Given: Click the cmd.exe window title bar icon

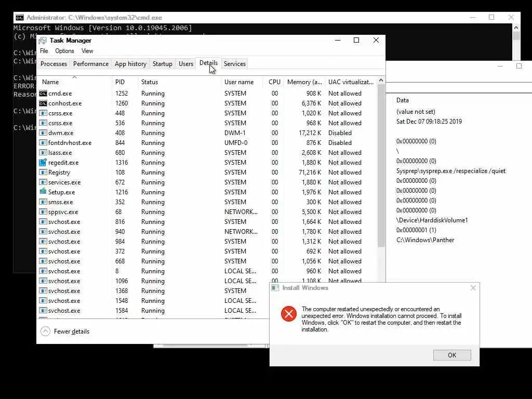Looking at the screenshot, I should pyautogui.click(x=20, y=18).
